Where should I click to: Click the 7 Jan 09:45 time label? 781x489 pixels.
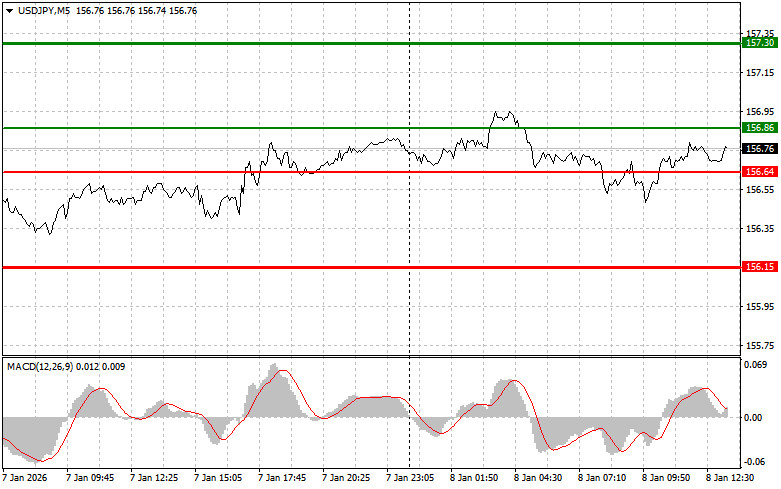(x=90, y=478)
